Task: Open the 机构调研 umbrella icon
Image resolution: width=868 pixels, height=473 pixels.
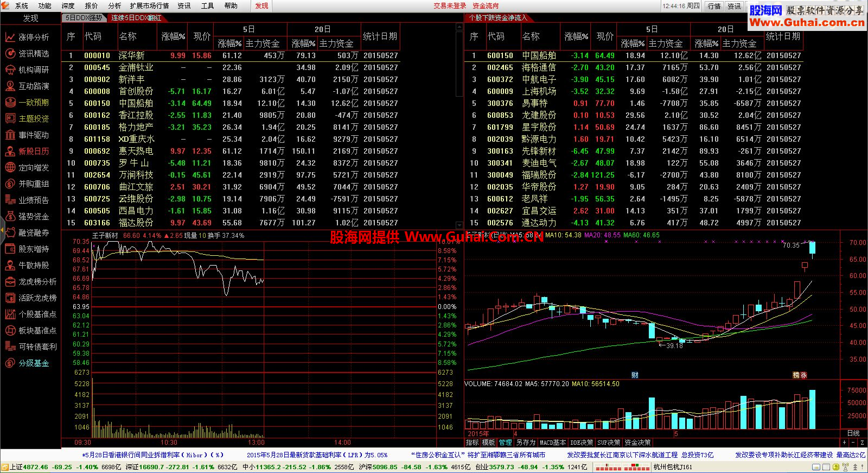Action: [10, 70]
